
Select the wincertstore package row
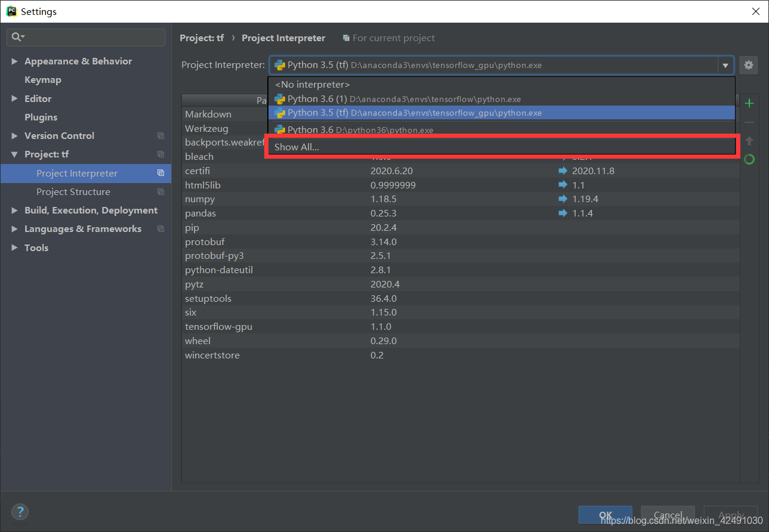pyautogui.click(x=461, y=355)
